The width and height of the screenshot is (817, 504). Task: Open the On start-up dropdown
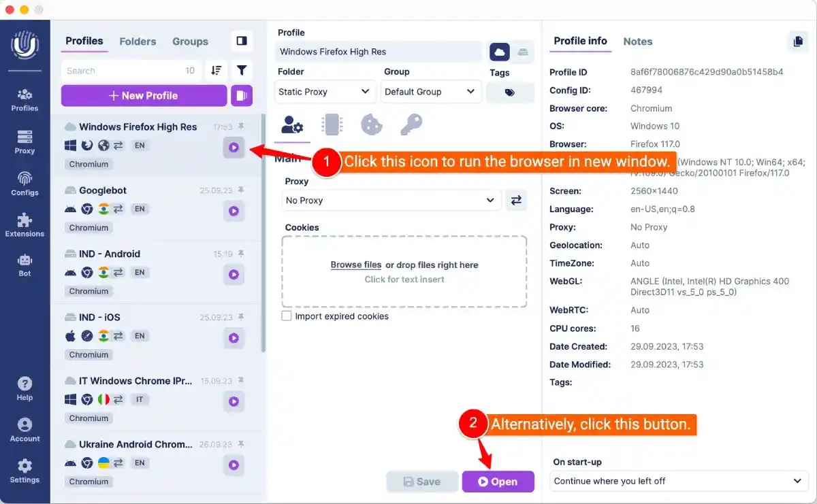(678, 481)
